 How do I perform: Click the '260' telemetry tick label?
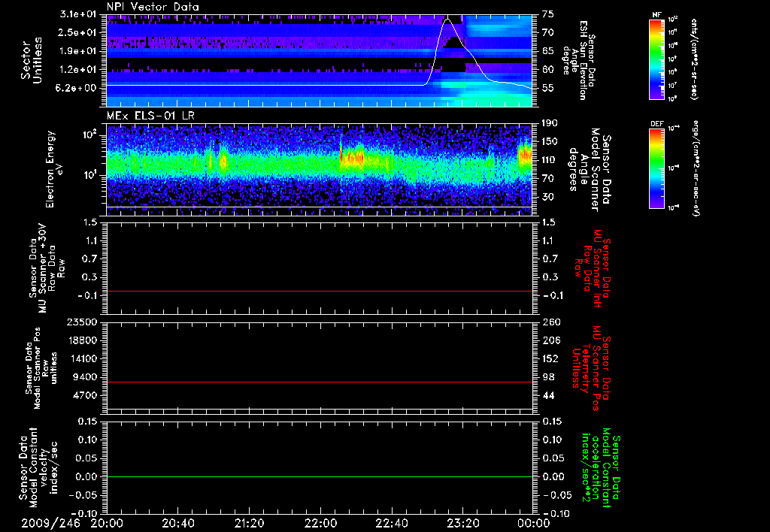[x=550, y=322]
